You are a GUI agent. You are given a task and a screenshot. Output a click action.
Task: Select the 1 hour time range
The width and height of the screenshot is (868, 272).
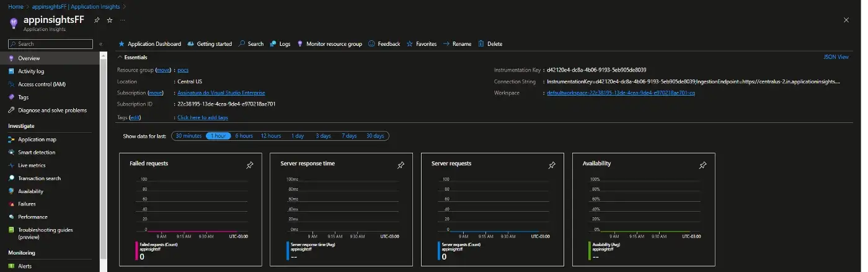click(218, 136)
